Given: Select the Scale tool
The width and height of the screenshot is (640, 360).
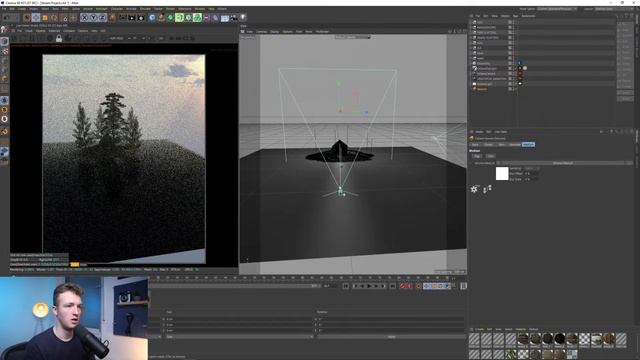Looking at the screenshot, I should point(45,18).
